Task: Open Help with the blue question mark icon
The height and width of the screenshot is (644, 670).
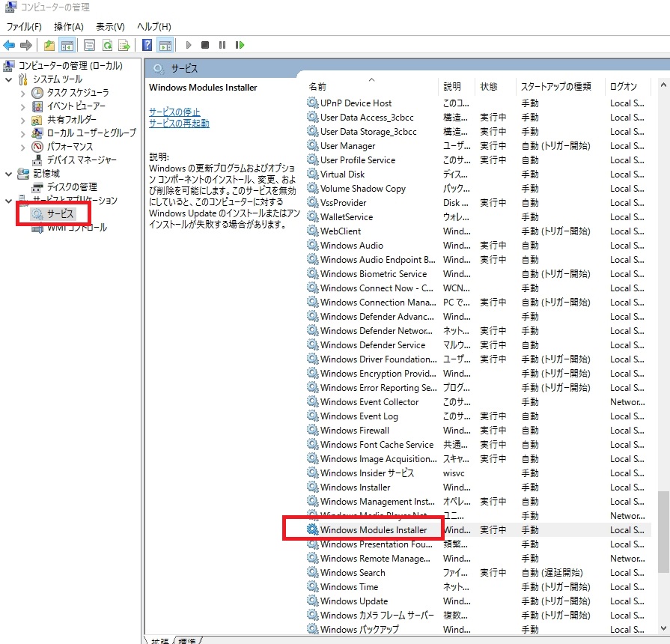Action: coord(147,45)
